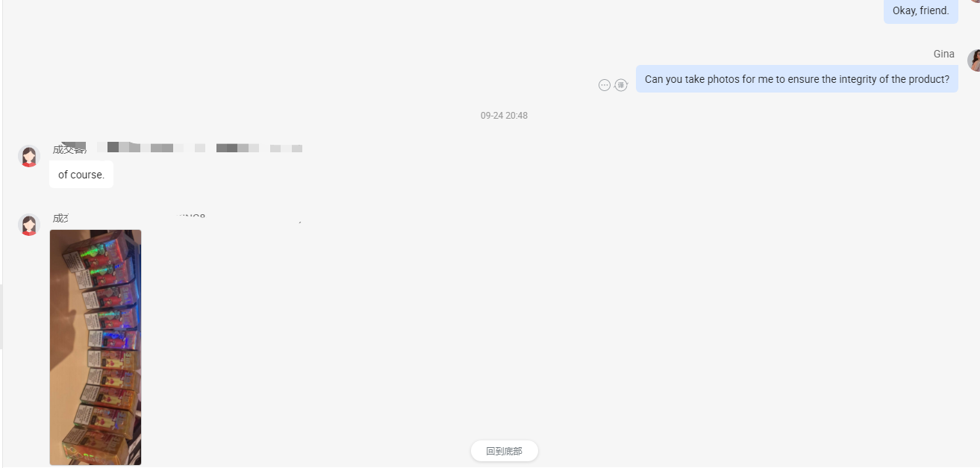
Task: Jump to bottom with 回到底部 button
Action: coord(505,451)
